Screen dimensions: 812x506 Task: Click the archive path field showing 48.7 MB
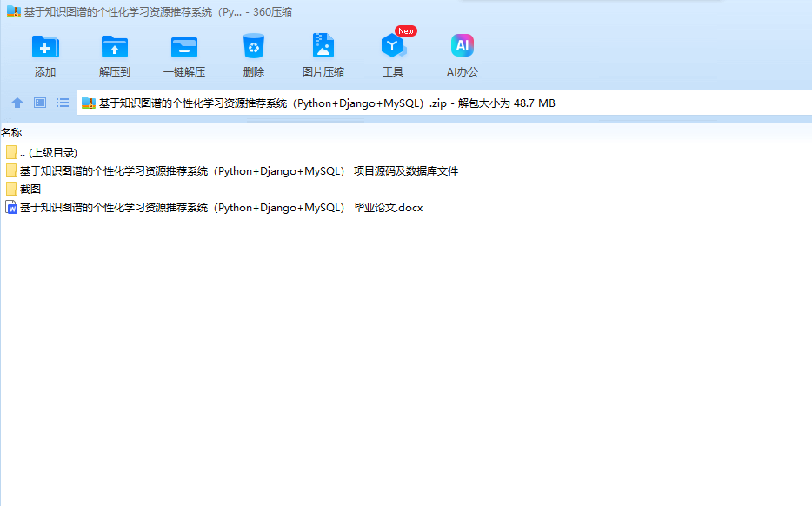(444, 103)
